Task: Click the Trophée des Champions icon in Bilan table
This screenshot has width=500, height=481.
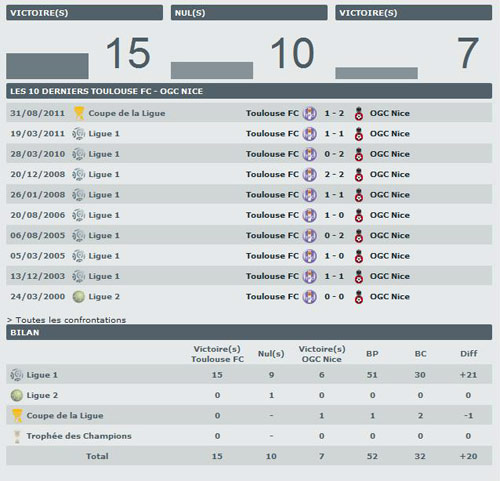Action: 17,436
